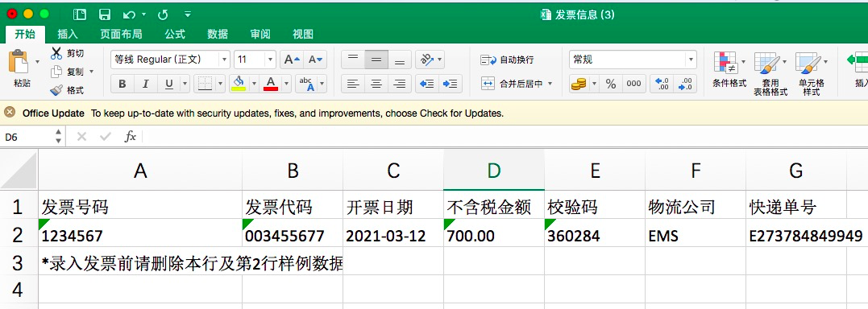Align text right
Viewport: 868px width, 309px height.
[400, 84]
